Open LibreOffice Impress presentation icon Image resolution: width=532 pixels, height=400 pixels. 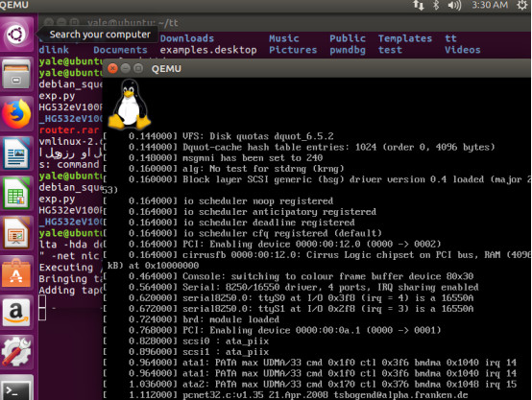pyautogui.click(x=16, y=233)
